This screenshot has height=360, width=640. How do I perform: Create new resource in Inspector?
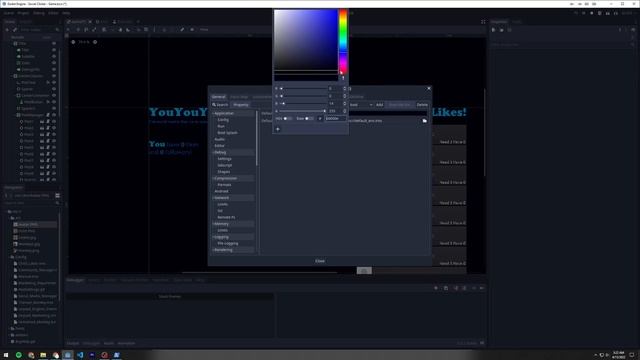(x=493, y=30)
